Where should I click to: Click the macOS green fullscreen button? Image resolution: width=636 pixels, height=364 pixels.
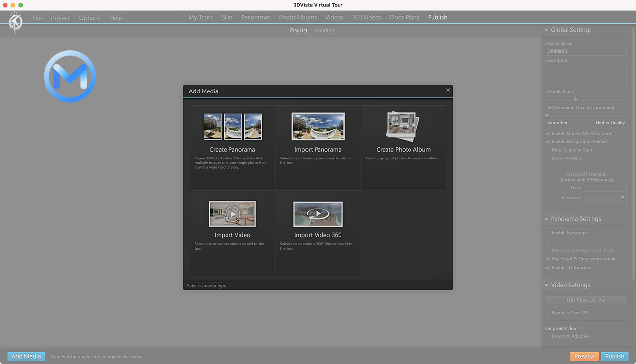(21, 5)
